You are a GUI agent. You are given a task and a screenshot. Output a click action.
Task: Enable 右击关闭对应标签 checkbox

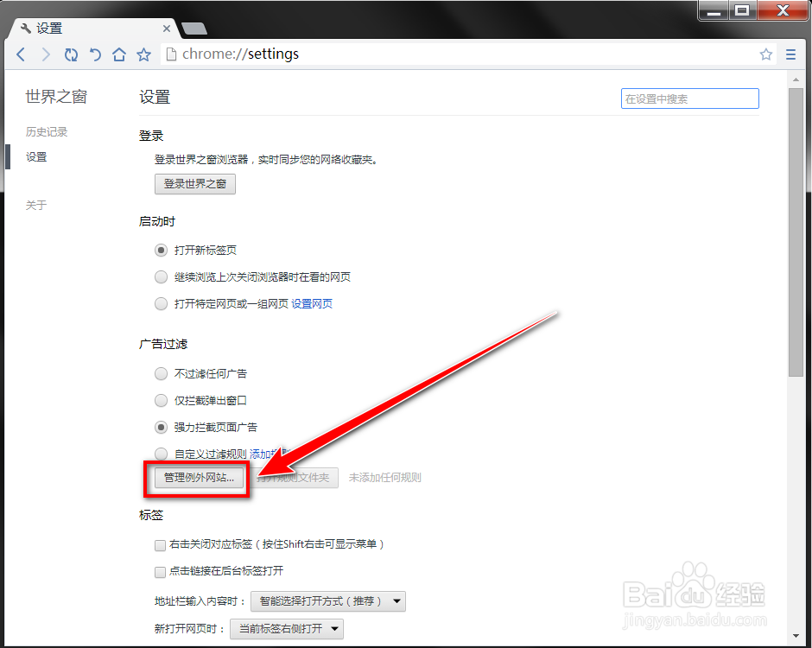[160, 545]
